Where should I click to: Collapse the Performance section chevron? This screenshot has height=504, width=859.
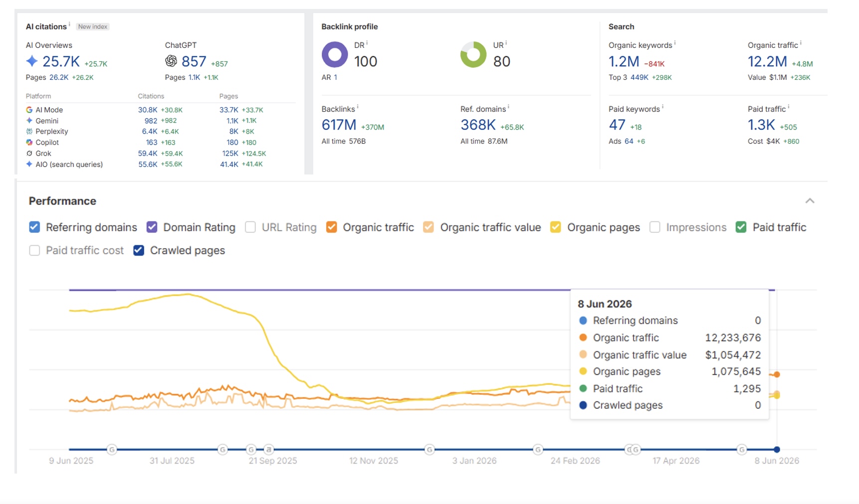click(810, 201)
